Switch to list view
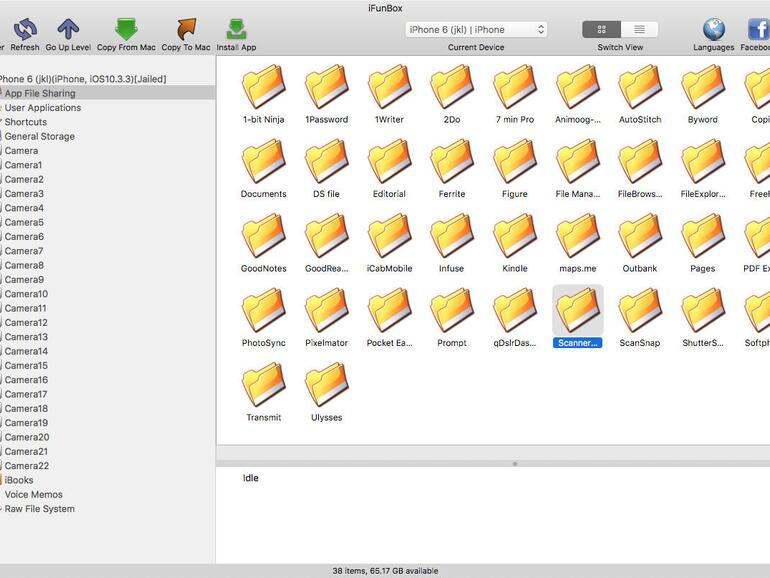The image size is (770, 578). point(639,30)
